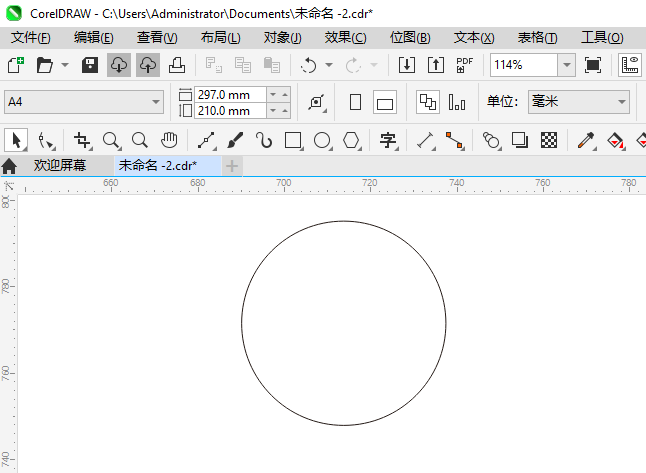The image size is (646, 473).
Task: Toggle current page layout button
Action: click(x=457, y=102)
